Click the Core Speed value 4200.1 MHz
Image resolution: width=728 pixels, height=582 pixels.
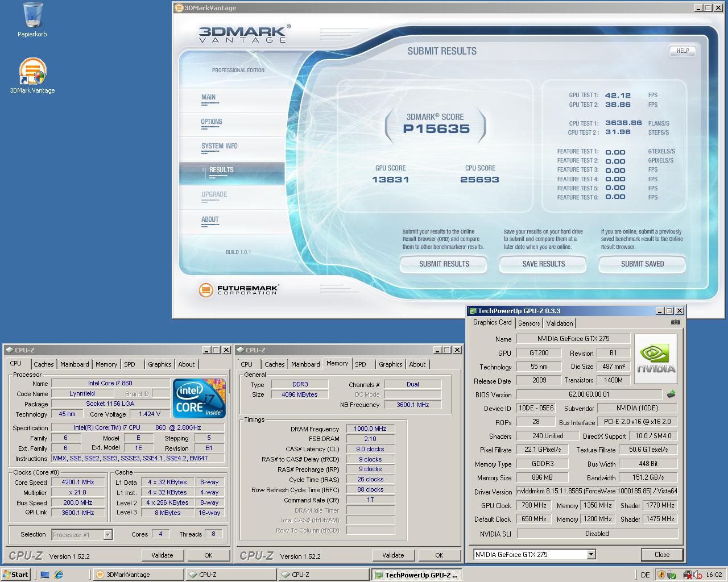click(x=78, y=482)
